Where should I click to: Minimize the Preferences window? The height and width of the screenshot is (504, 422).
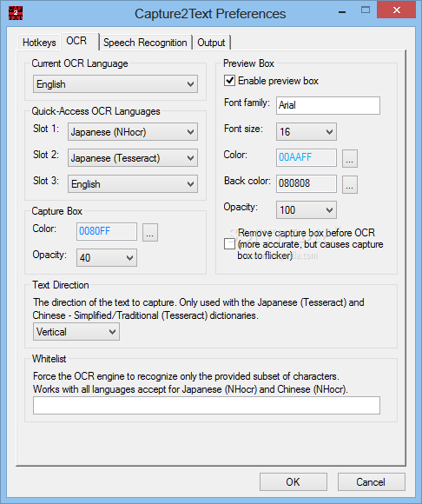point(342,11)
